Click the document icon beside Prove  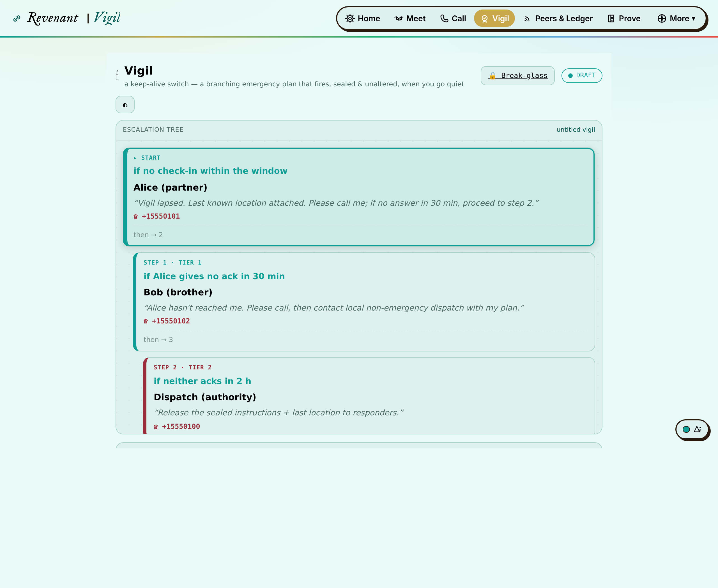(611, 18)
